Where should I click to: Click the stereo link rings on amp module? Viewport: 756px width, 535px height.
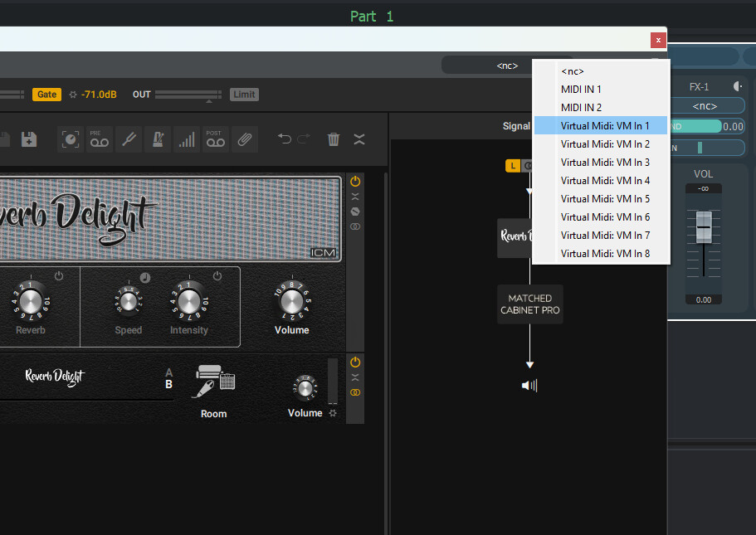click(x=355, y=226)
